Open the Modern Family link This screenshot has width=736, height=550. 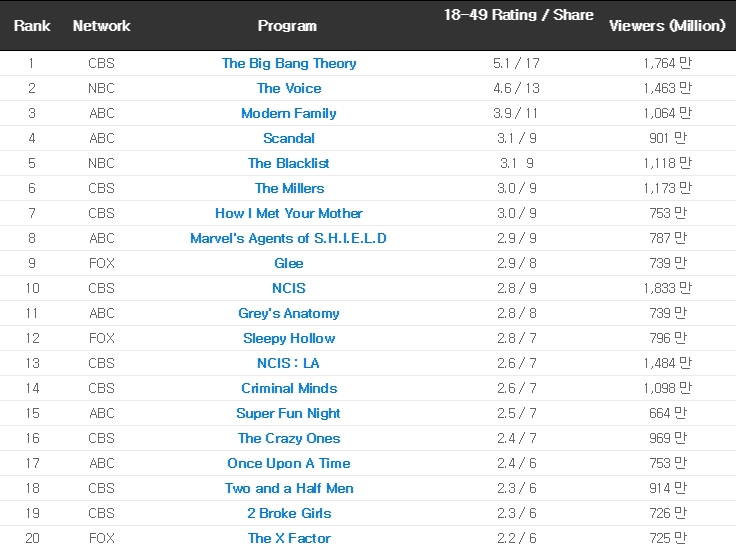289,113
